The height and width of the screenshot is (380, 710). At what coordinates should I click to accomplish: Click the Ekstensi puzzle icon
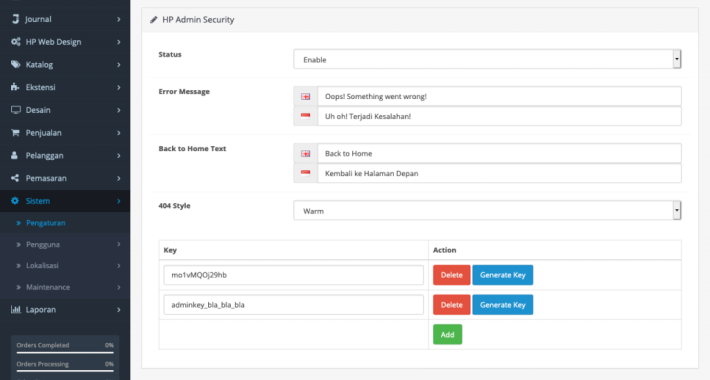15,87
